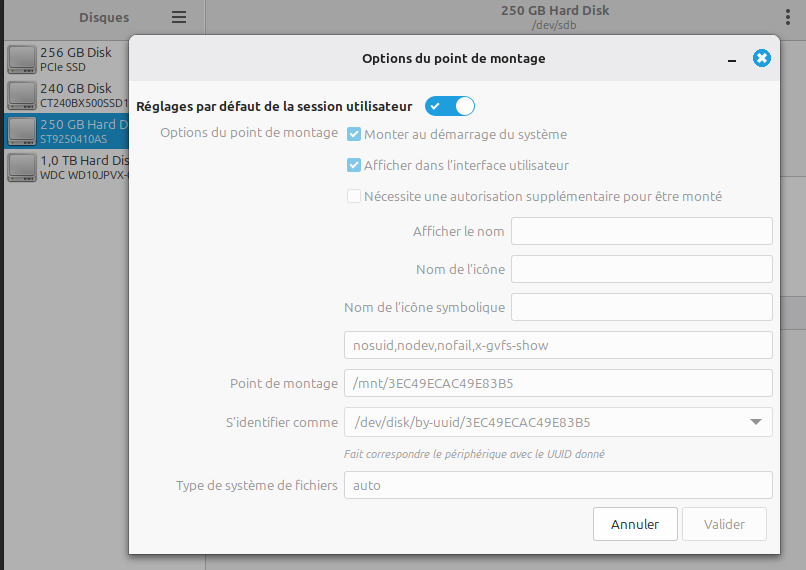Check Nécessite une autorisation supplémentaire option
806x570 pixels.
354,196
